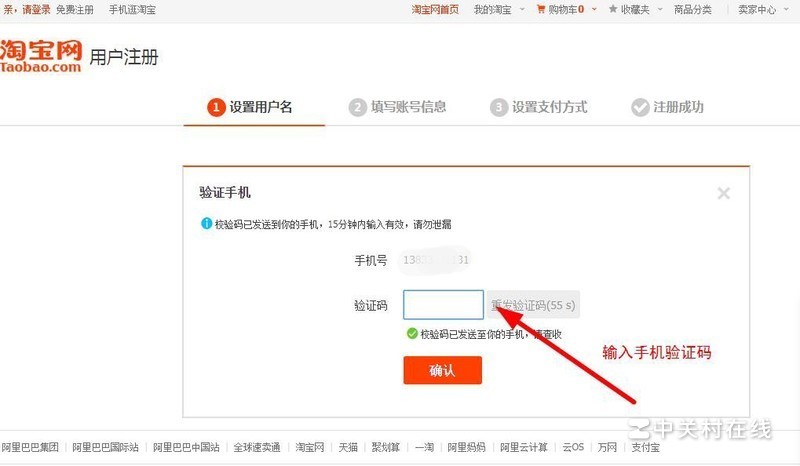Open 云OS footer link
The image size is (800, 466).
click(573, 447)
